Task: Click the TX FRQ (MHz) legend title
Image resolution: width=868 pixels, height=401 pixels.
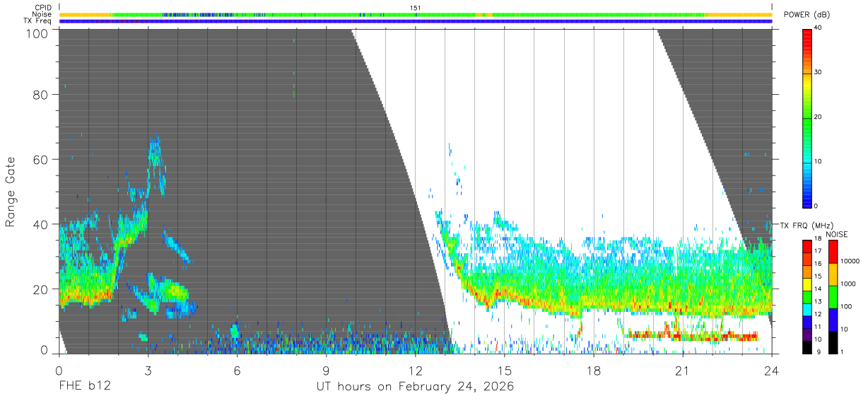Action: pyautogui.click(x=805, y=226)
